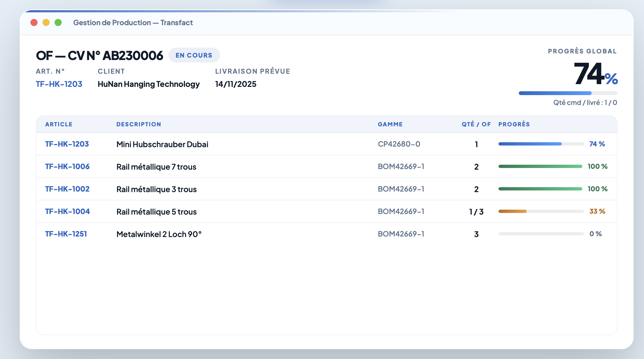The width and height of the screenshot is (644, 359).
Task: Click the GAMME column header
Action: [x=390, y=124]
